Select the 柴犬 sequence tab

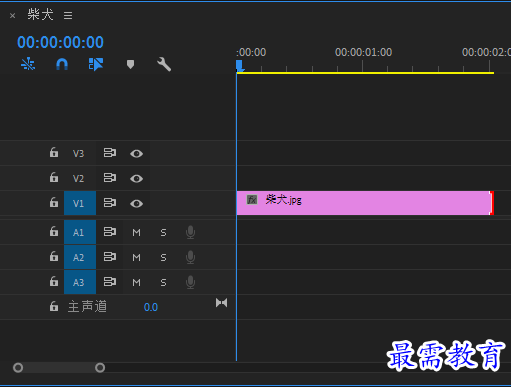point(40,14)
